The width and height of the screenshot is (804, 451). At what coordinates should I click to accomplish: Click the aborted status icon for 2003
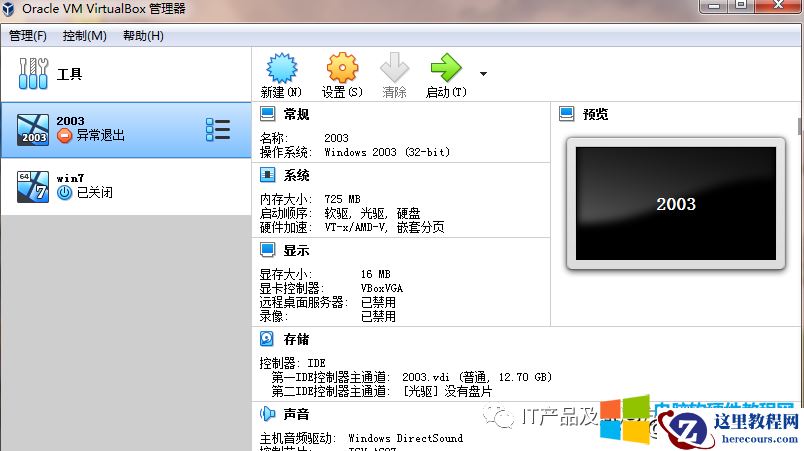64,136
